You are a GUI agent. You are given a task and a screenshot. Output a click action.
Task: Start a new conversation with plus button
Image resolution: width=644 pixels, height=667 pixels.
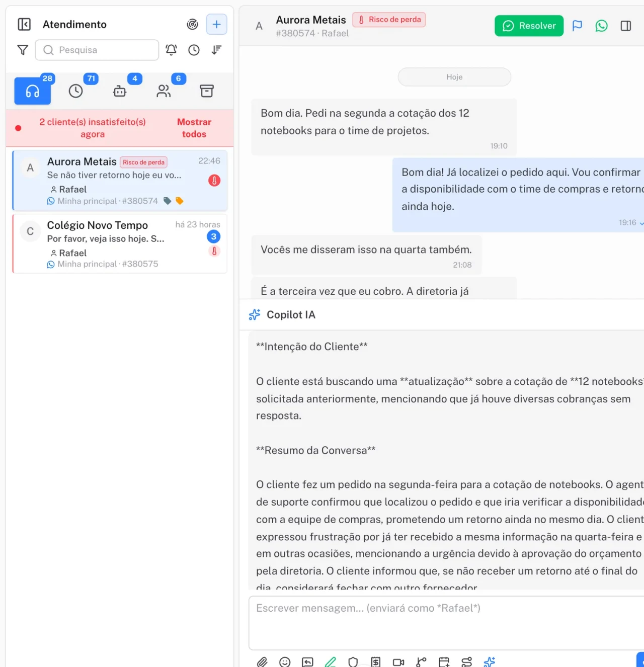[x=216, y=24]
